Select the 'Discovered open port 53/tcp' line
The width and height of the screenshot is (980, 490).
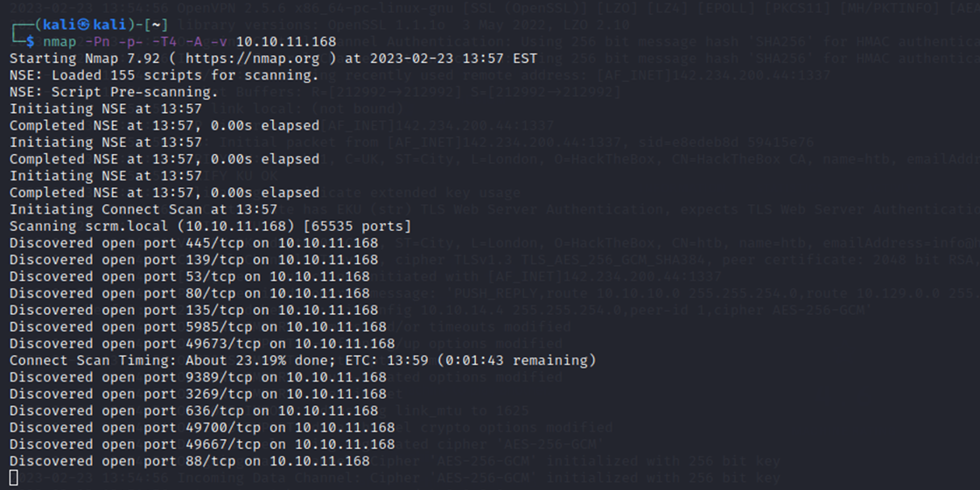[190, 276]
